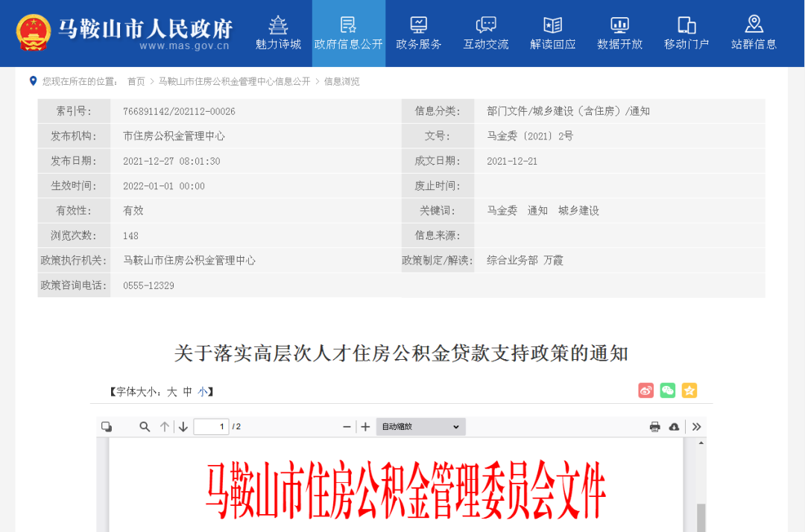
Task: Download the PDF file
Action: tap(674, 427)
